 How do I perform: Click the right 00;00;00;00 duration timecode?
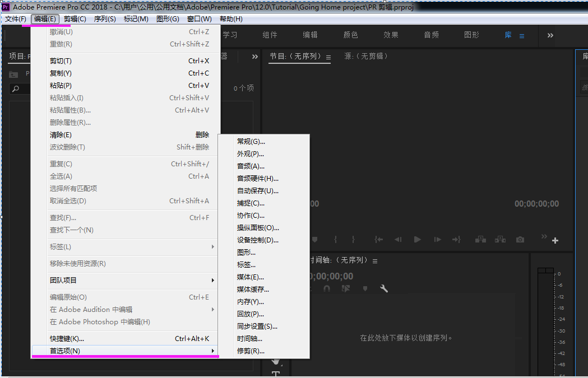pos(536,204)
